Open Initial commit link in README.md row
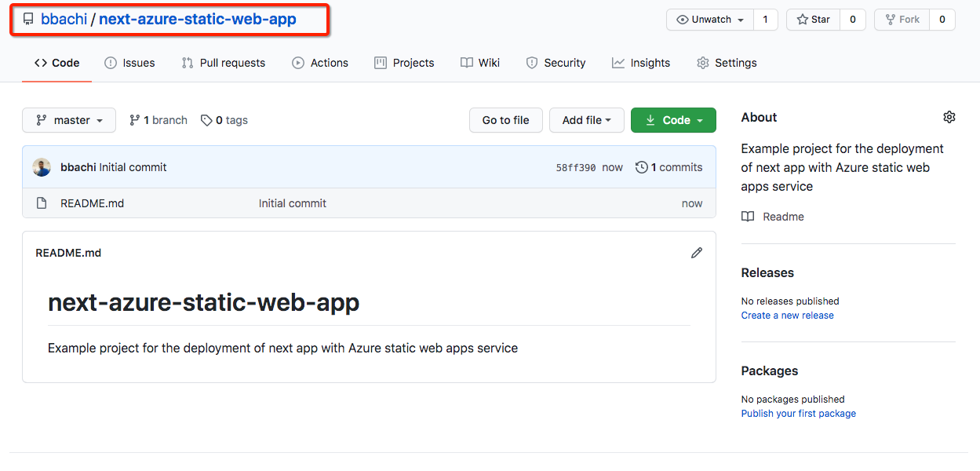 tap(293, 203)
